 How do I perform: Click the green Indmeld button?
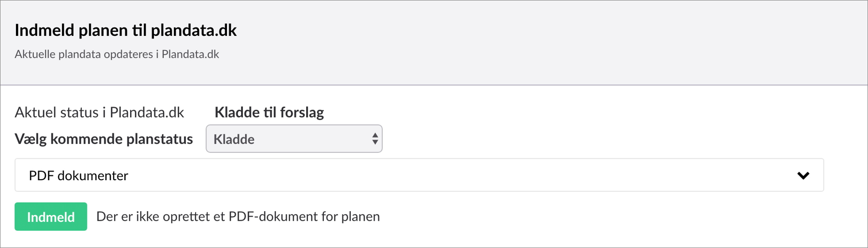(x=50, y=217)
